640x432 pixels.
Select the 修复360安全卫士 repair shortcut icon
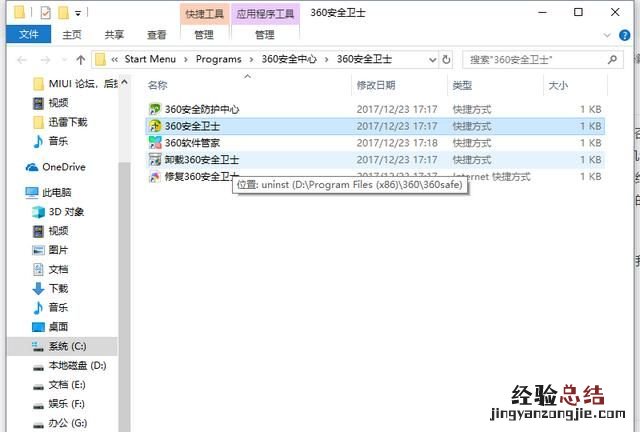[155, 177]
